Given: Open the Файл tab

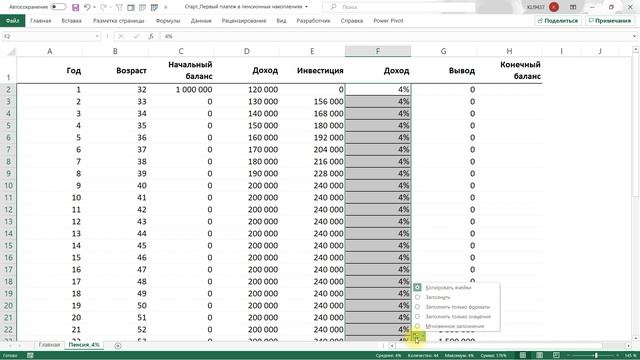Looking at the screenshot, I should coord(12,21).
